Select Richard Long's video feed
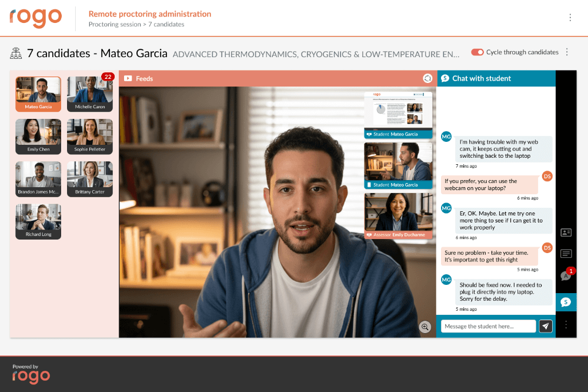This screenshot has width=588, height=392. coord(38,221)
